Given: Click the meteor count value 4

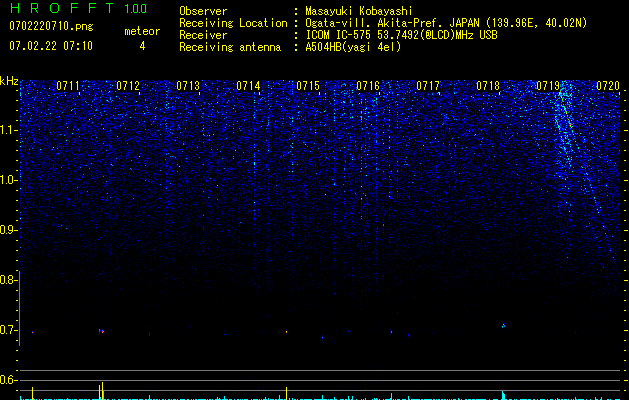Looking at the screenshot, I should 142,46.
